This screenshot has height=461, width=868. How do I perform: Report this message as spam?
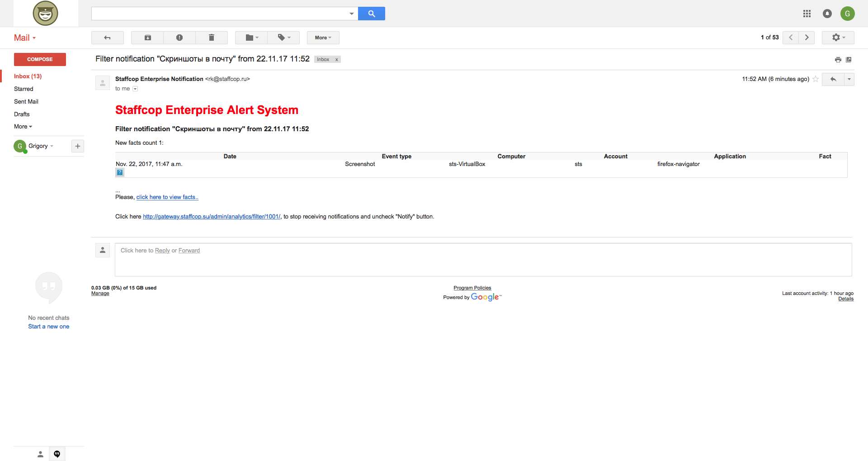click(179, 38)
